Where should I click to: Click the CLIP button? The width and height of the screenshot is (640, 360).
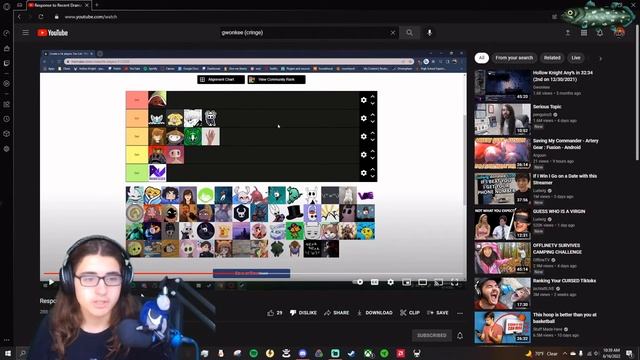pos(410,313)
